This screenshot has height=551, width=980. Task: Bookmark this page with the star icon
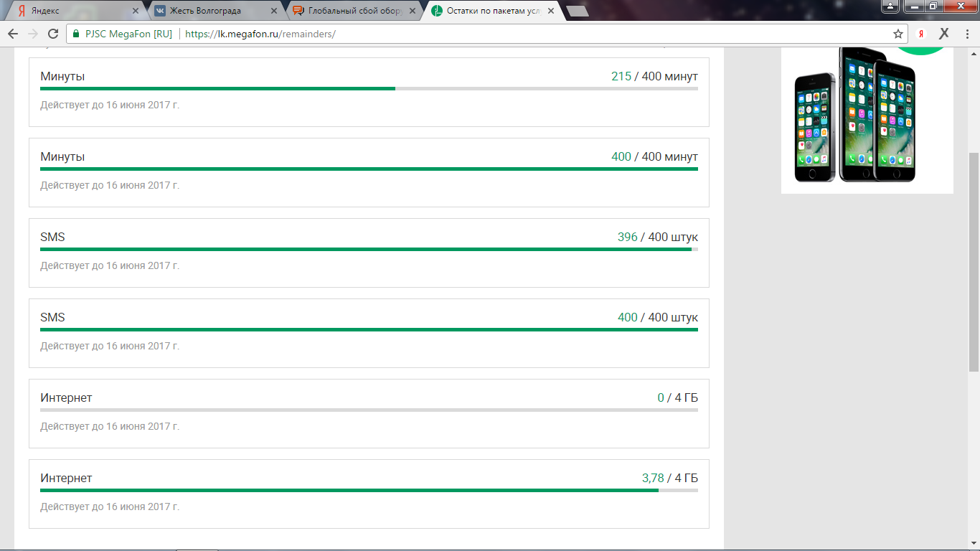898,34
